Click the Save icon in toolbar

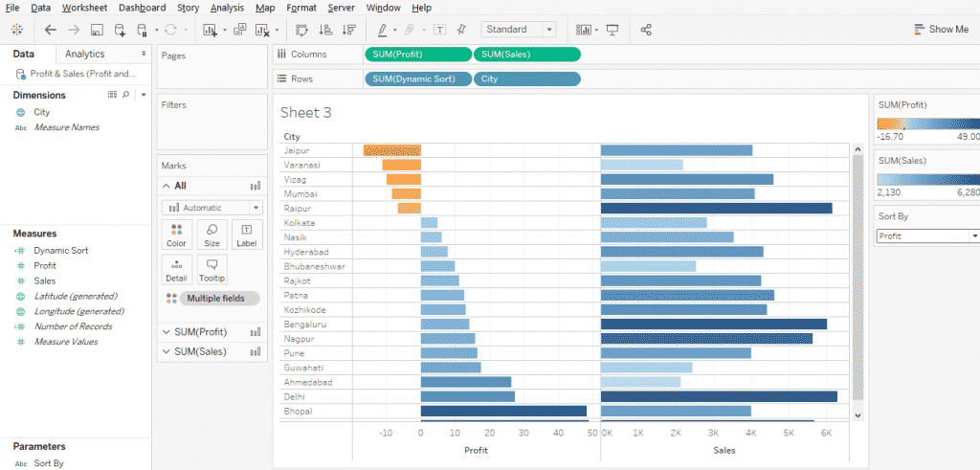click(97, 30)
